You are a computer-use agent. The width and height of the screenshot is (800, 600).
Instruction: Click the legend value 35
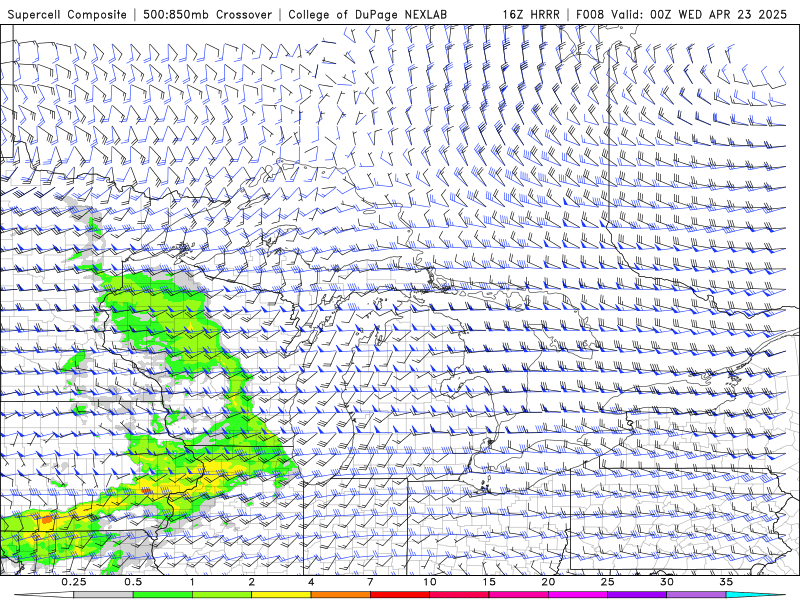[x=726, y=582]
